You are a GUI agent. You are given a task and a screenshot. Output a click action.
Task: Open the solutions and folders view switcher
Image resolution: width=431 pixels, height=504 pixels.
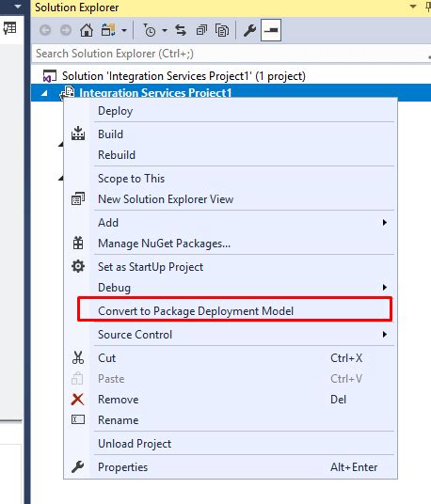click(108, 30)
